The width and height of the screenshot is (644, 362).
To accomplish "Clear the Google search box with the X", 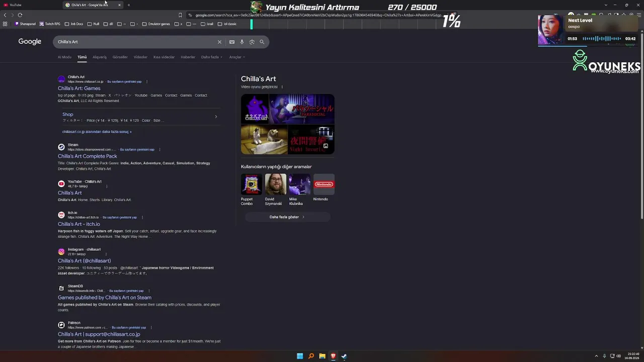I will tap(219, 42).
